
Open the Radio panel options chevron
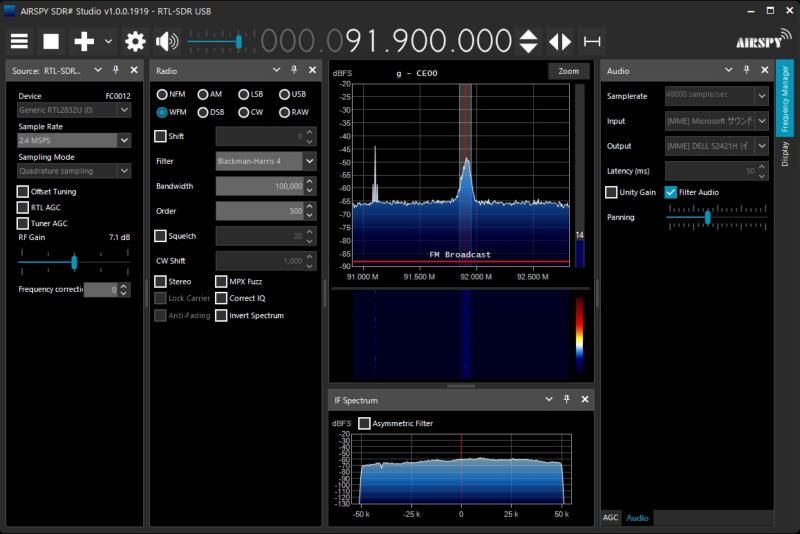pos(277,70)
